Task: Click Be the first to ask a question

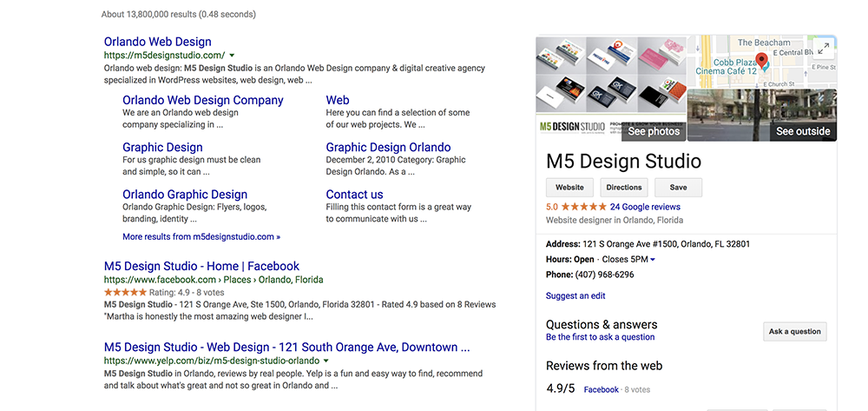Action: (x=600, y=337)
